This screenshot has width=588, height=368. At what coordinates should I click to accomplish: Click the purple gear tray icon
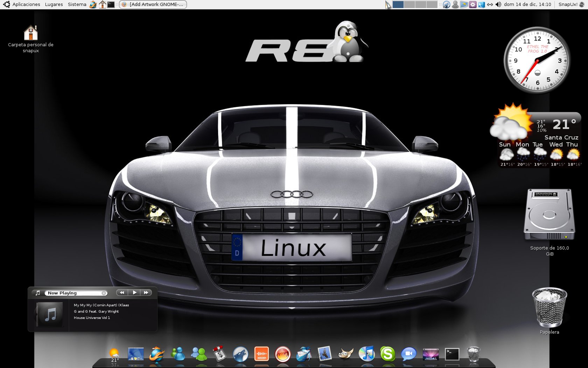pos(473,5)
